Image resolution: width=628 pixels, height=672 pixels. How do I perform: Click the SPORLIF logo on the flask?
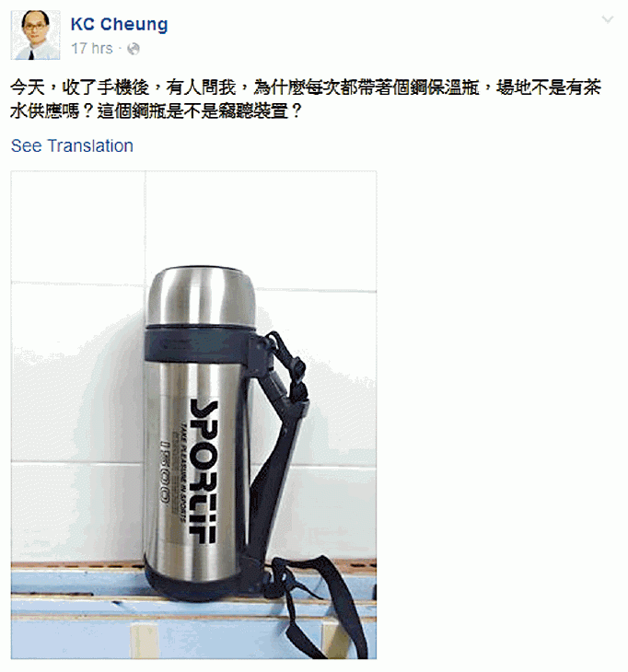(204, 470)
